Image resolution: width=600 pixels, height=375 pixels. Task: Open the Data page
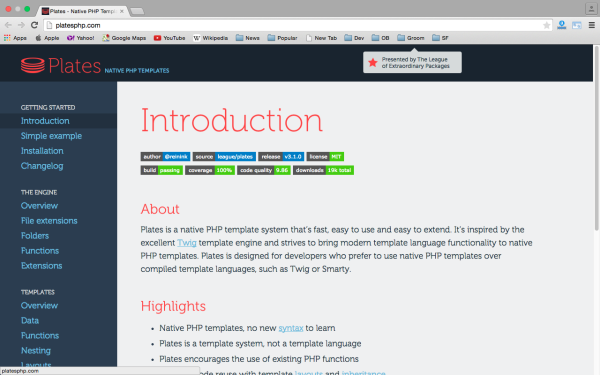tap(30, 321)
